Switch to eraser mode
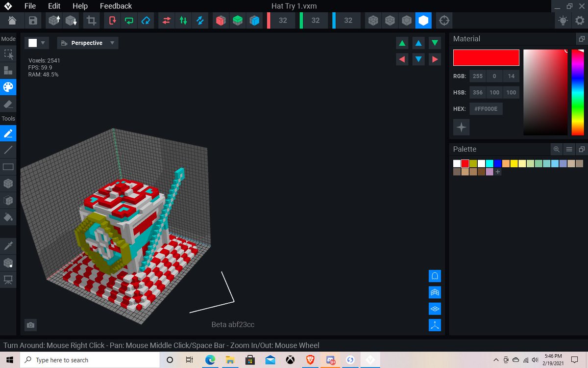 pos(8,104)
